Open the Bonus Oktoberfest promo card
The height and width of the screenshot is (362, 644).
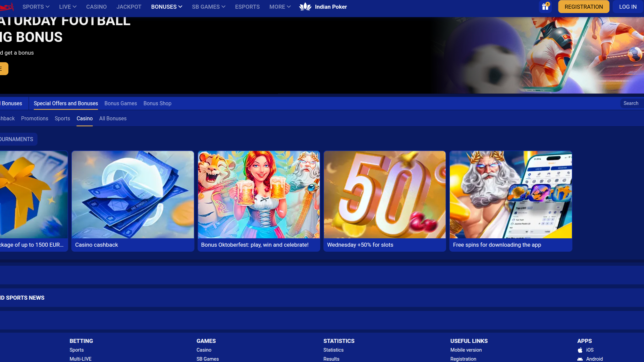tap(259, 201)
